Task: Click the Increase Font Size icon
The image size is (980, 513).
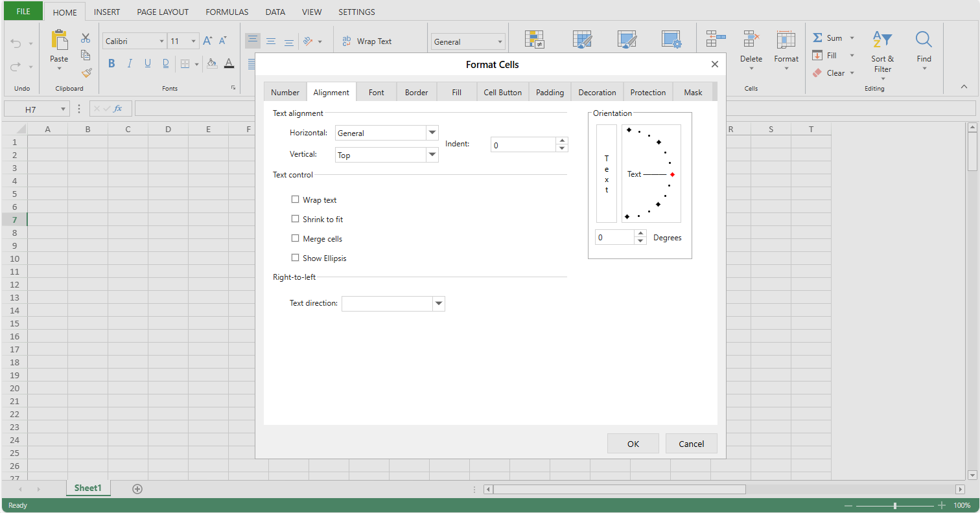Action: (207, 41)
